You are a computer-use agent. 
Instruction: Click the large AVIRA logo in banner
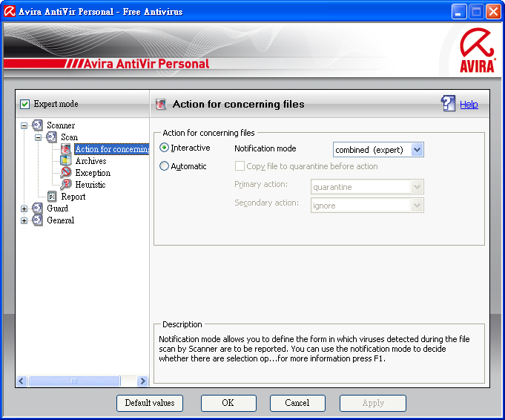pos(477,50)
